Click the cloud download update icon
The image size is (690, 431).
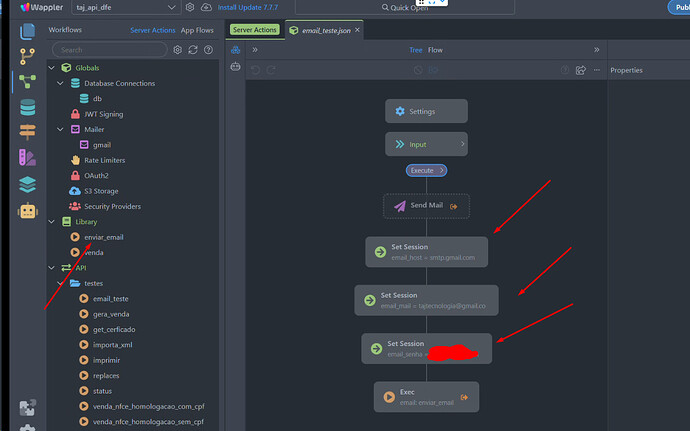point(206,7)
